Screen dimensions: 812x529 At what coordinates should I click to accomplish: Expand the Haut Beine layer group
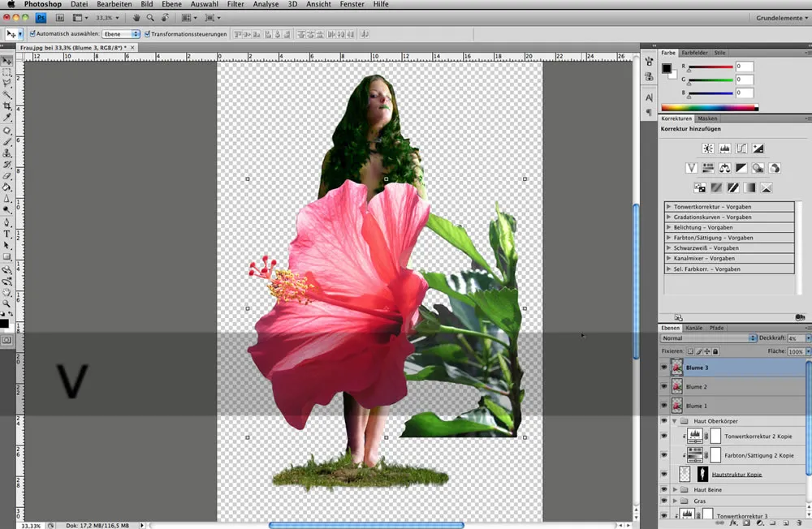(x=676, y=490)
